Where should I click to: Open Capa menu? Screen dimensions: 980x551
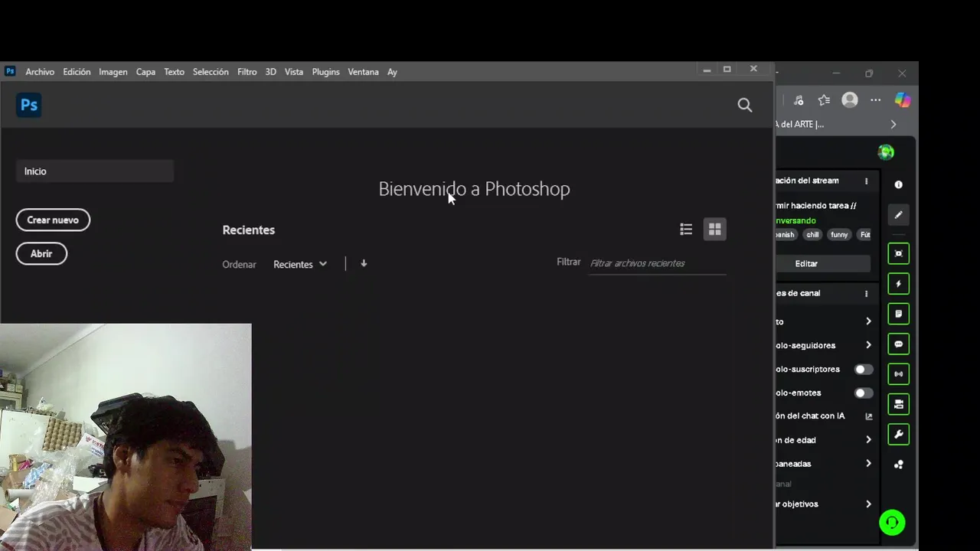click(145, 72)
